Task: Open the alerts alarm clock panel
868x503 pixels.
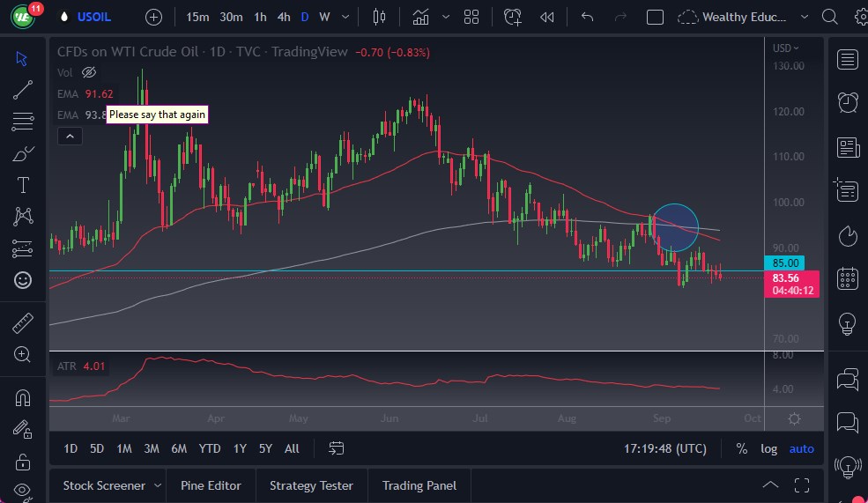Action: coord(848,102)
